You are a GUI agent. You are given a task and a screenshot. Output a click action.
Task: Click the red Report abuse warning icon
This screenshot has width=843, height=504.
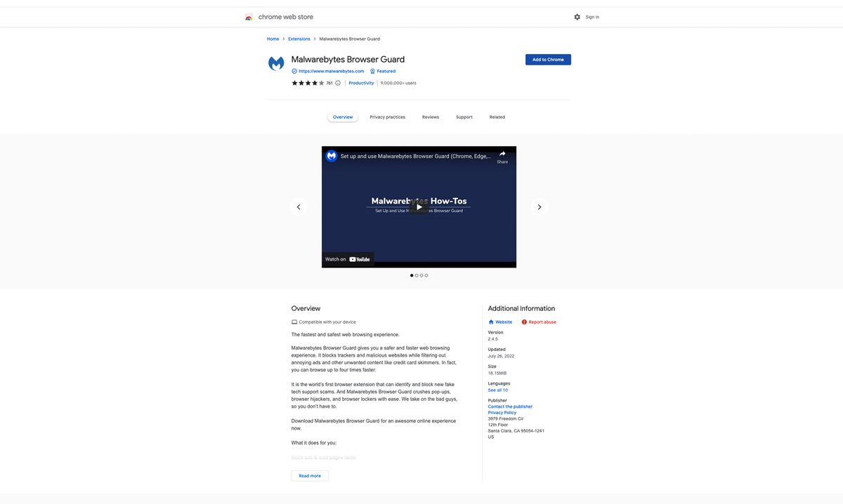tap(524, 322)
